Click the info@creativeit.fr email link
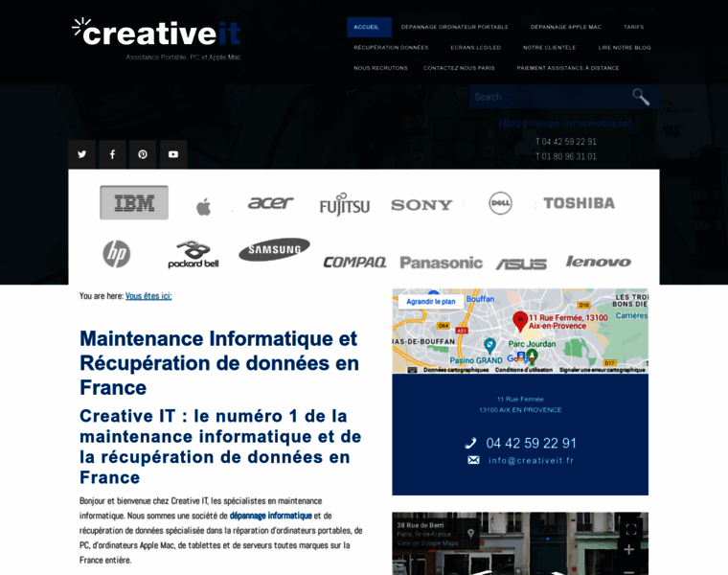The height and width of the screenshot is (575, 728). coord(531,460)
